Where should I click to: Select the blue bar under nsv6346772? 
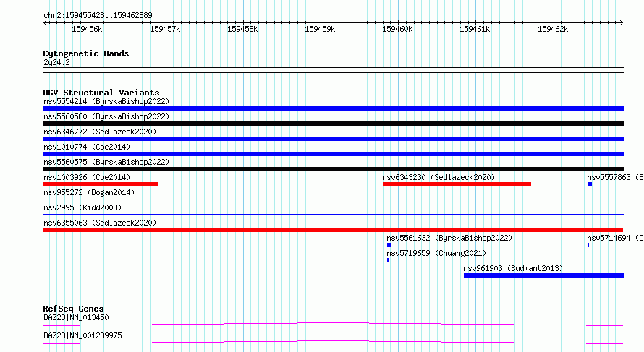click(x=333, y=139)
